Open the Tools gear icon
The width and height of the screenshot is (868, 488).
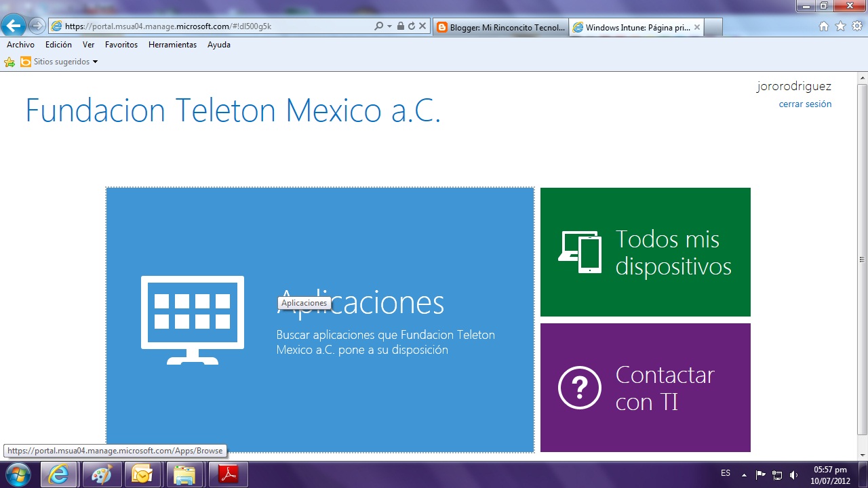click(856, 26)
